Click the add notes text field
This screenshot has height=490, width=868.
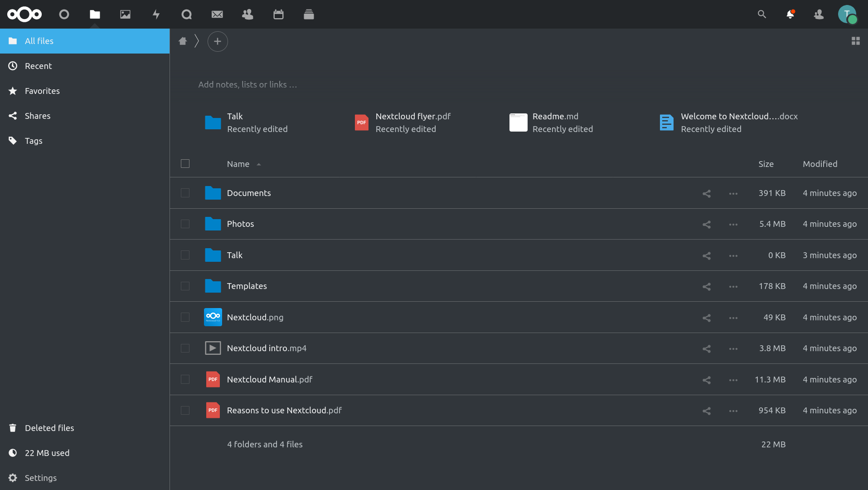click(247, 84)
